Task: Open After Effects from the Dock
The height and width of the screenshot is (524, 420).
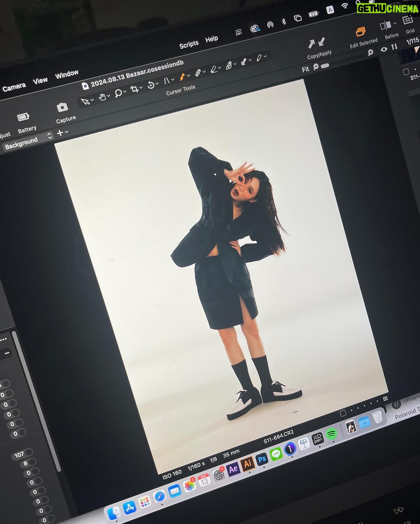Action: 233,469
